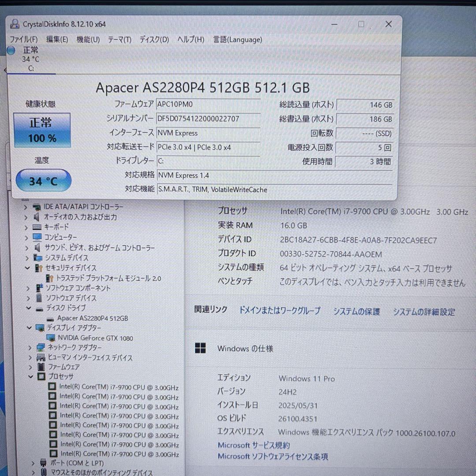Click the keyboard category icon

(37, 227)
